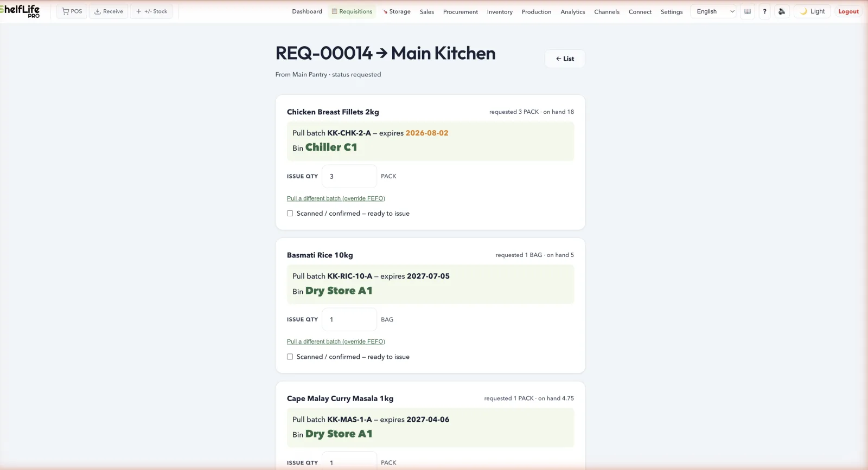Open the POS cart button
Viewport: 868px width, 470px height.
tap(72, 11)
